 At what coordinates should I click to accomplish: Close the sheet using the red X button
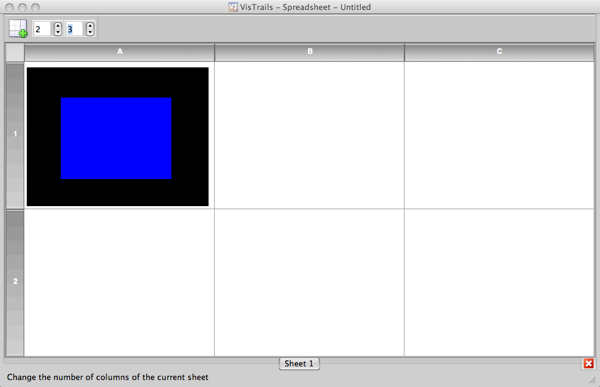(x=589, y=363)
